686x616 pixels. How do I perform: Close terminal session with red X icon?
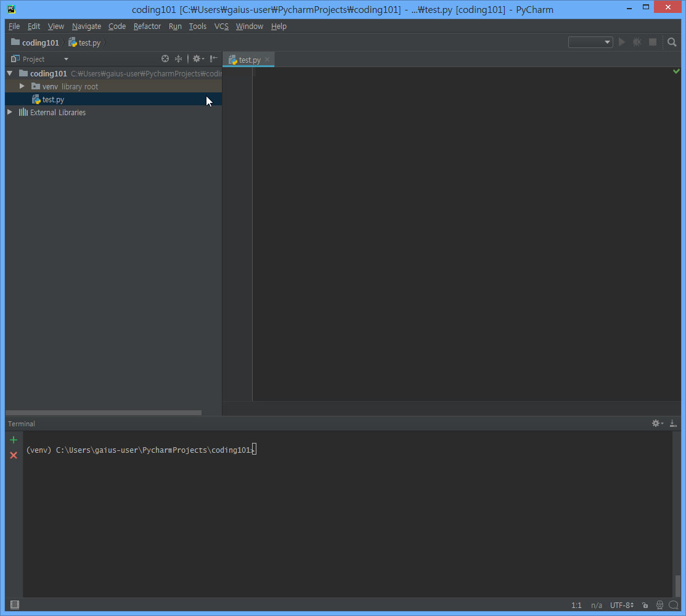pyautogui.click(x=14, y=455)
